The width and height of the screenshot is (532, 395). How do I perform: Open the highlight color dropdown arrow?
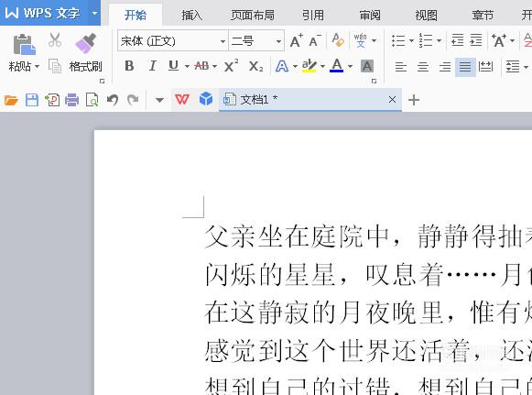(x=322, y=66)
